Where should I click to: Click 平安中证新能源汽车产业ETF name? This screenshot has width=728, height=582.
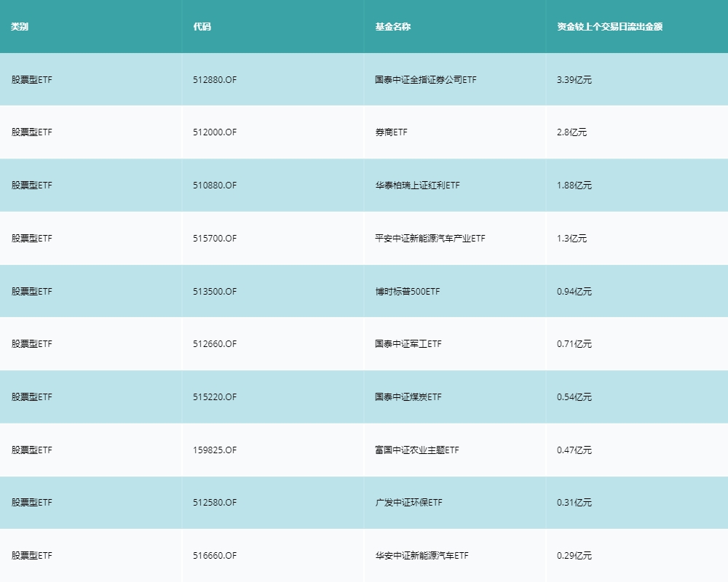coord(430,238)
